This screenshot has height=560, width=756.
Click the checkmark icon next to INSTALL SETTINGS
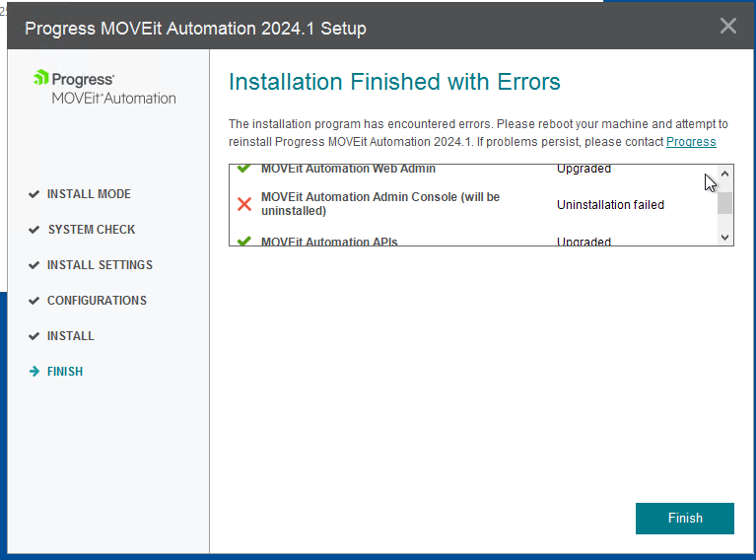click(x=34, y=265)
